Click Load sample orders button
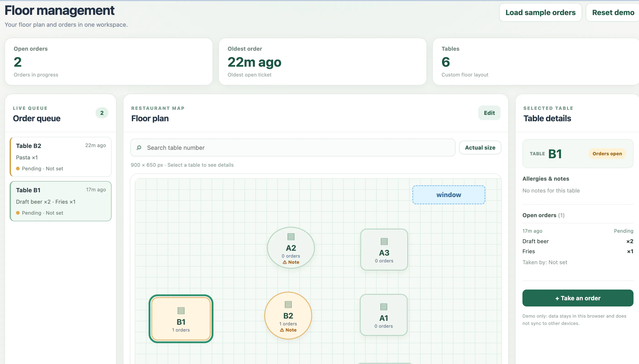Screen dimensions: 639x364 (540, 13)
